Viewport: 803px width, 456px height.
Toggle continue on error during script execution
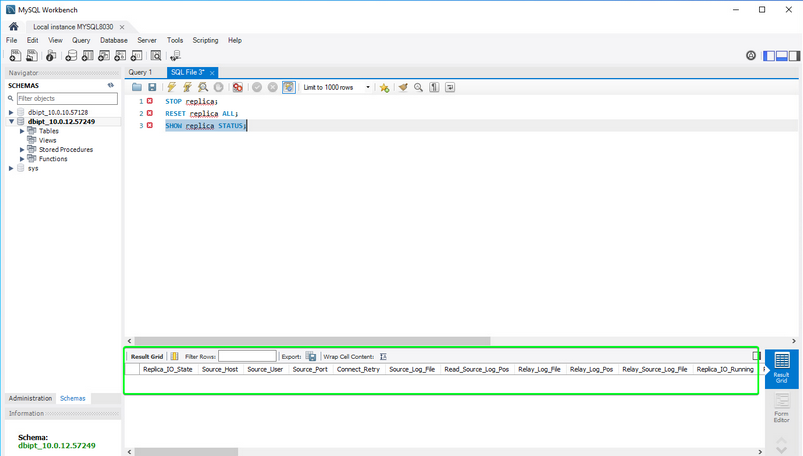(238, 87)
